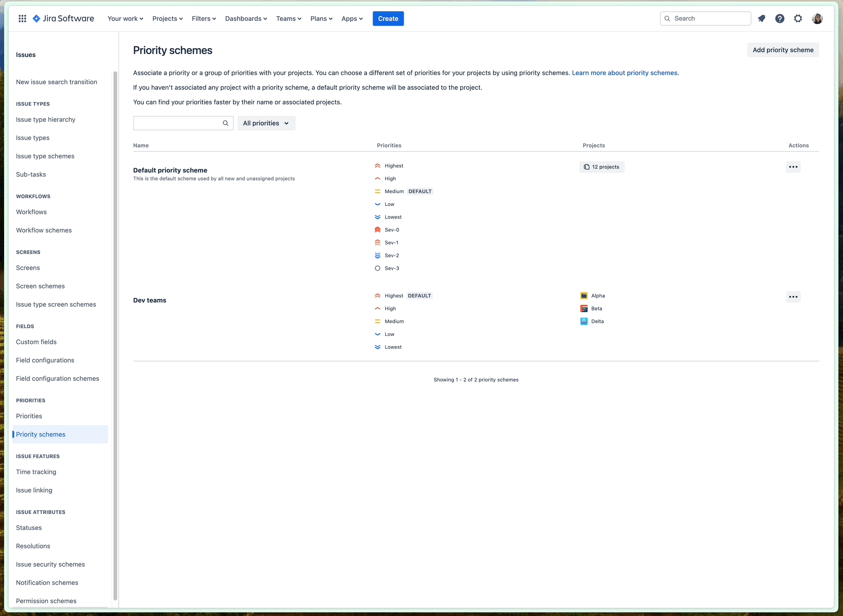This screenshot has width=843, height=616.
Task: Click the priority scheme filter input
Action: tap(183, 123)
